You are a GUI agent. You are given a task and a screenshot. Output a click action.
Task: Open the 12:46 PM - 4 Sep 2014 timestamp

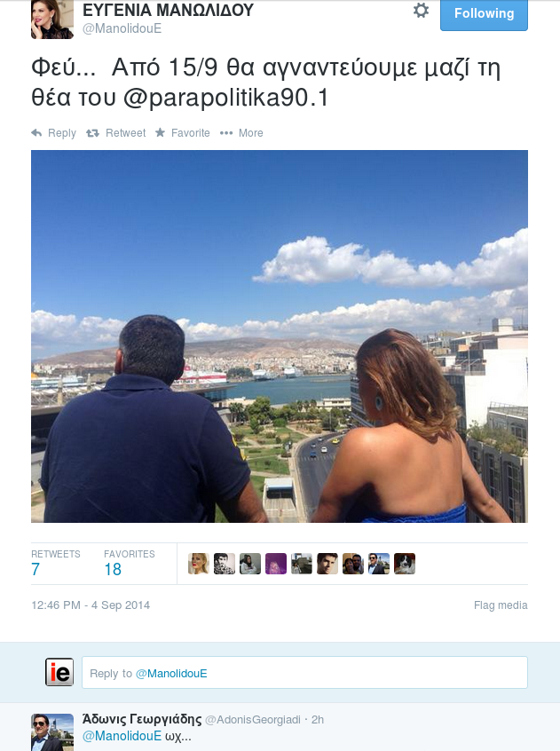click(x=91, y=605)
